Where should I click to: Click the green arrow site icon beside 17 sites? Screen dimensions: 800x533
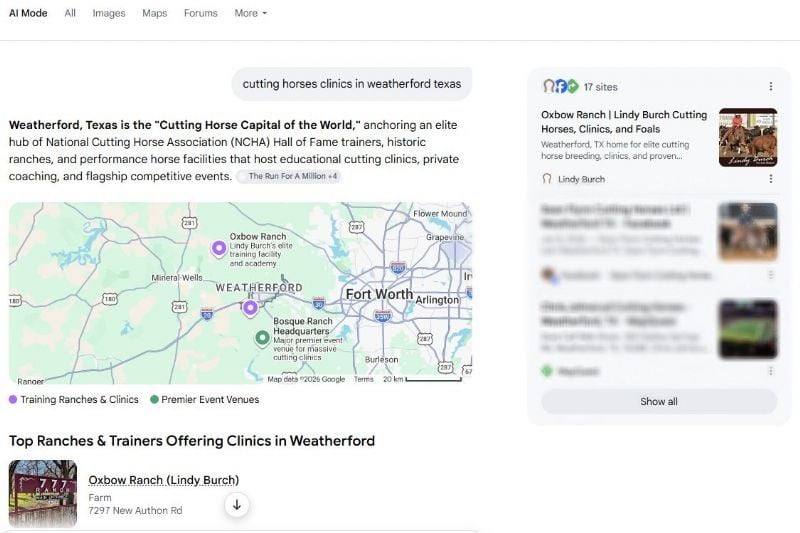tap(573, 86)
